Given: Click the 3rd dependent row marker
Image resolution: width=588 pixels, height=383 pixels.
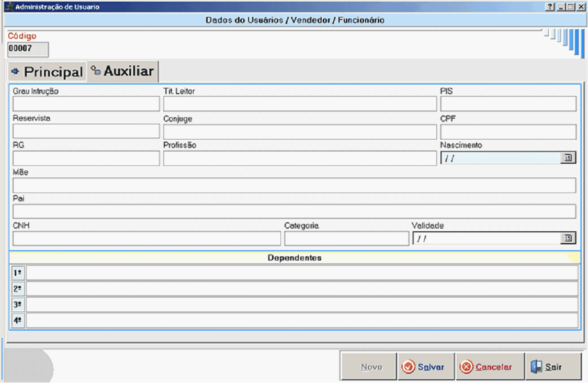Looking at the screenshot, I should click(17, 305).
